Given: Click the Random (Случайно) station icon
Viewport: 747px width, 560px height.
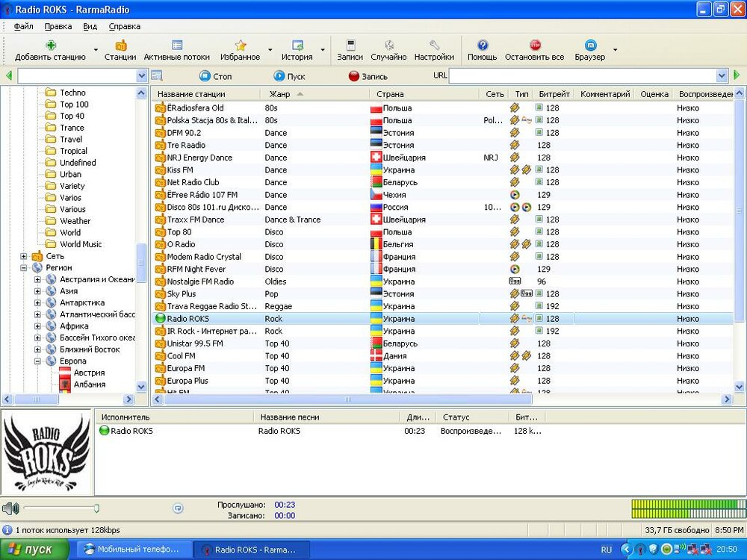Looking at the screenshot, I should tap(388, 46).
